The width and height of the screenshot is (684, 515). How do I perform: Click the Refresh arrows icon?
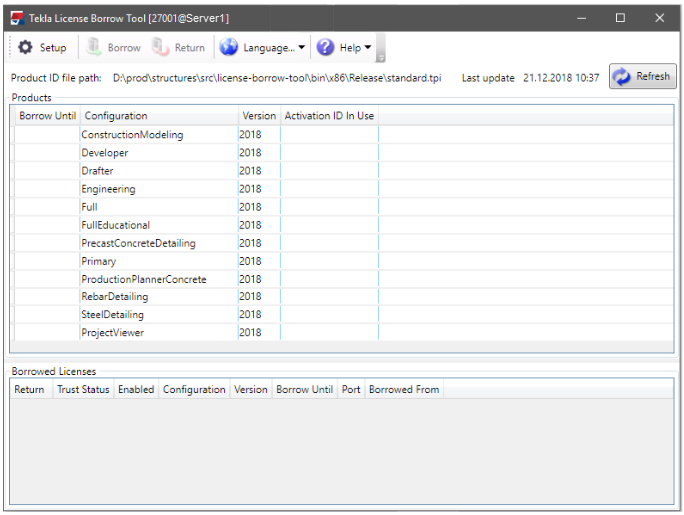[622, 77]
